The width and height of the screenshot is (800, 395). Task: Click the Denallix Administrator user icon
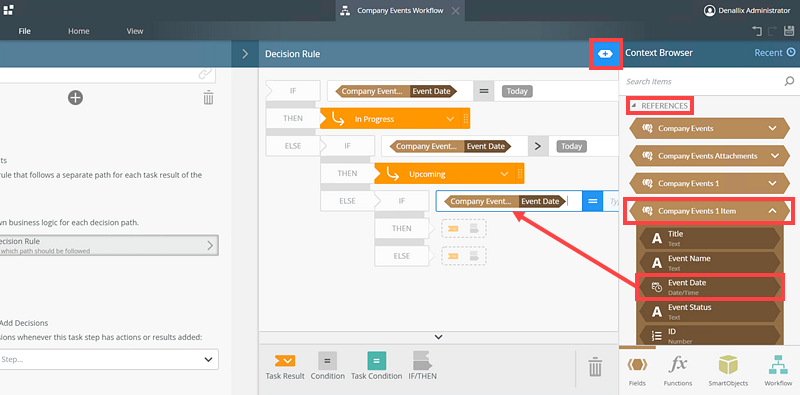[x=709, y=10]
